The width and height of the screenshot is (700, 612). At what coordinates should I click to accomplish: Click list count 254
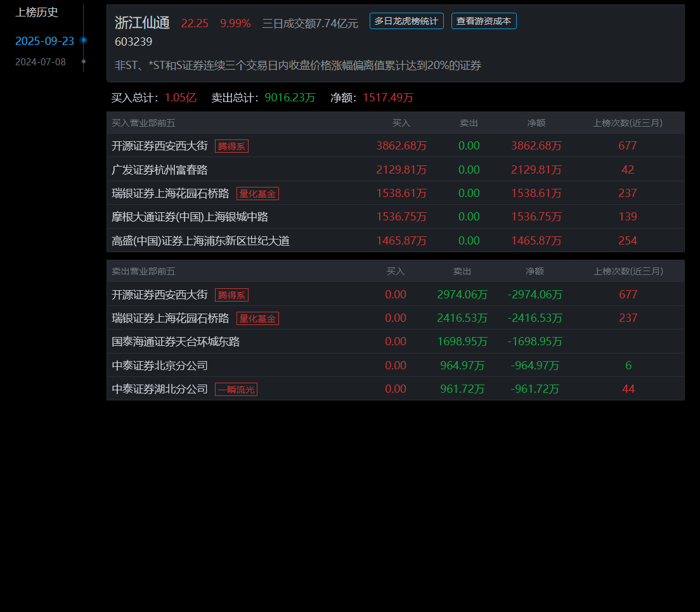pos(628,241)
